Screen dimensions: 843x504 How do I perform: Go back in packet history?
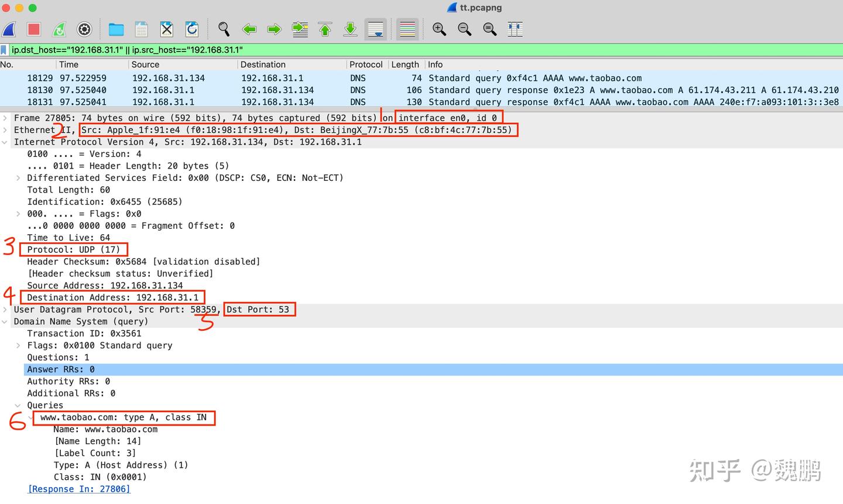(249, 29)
